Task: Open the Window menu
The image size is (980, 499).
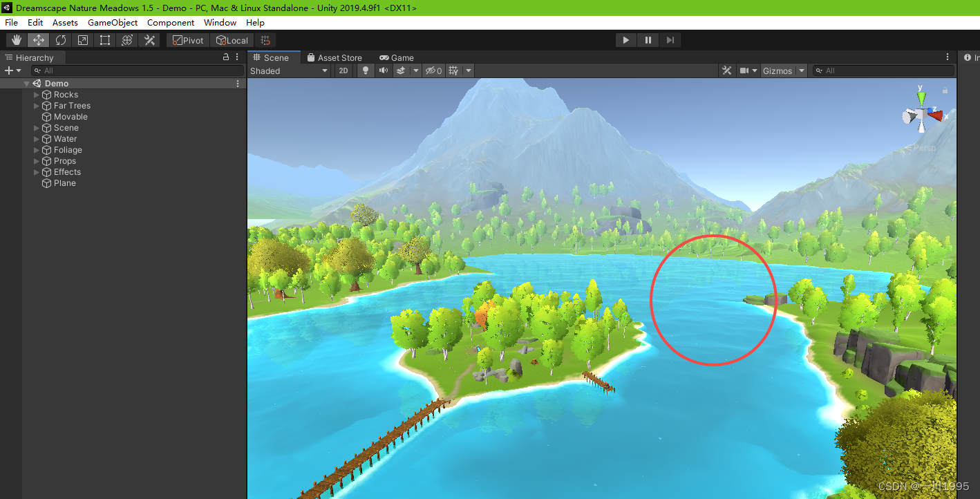Action: 220,23
